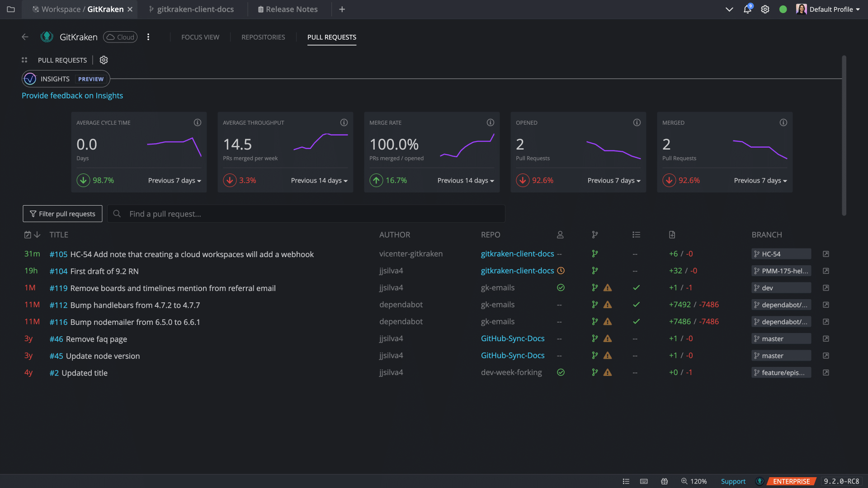The image size is (868, 488).
Task: Switch to Repositories tab
Action: (x=263, y=37)
